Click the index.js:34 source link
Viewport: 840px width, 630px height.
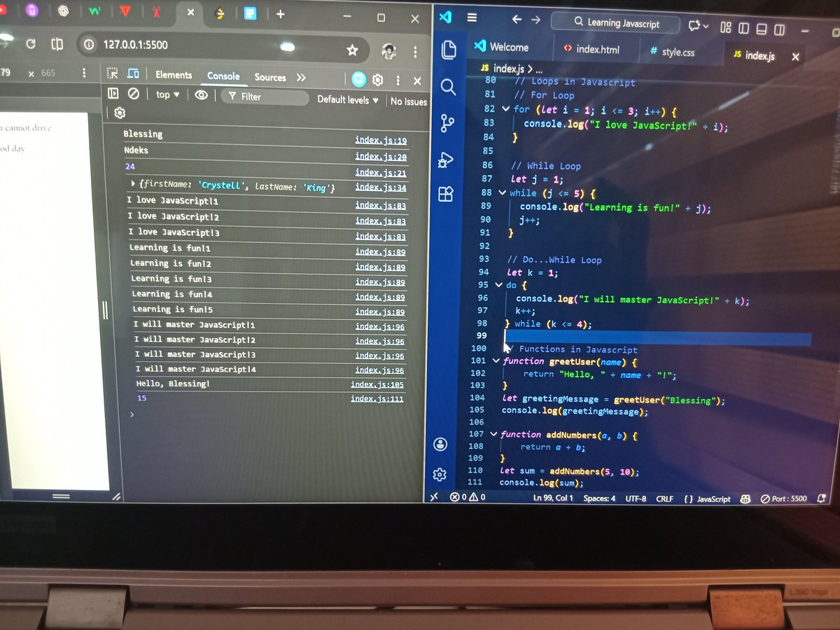381,188
